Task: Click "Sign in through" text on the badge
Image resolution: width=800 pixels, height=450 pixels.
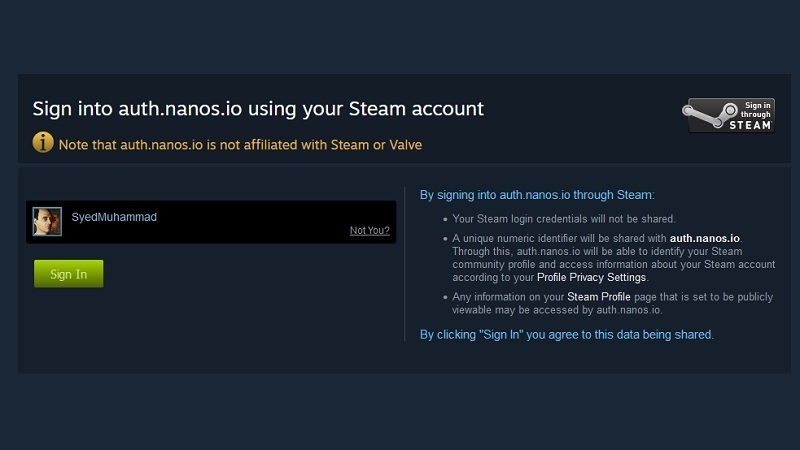Action: click(757, 110)
